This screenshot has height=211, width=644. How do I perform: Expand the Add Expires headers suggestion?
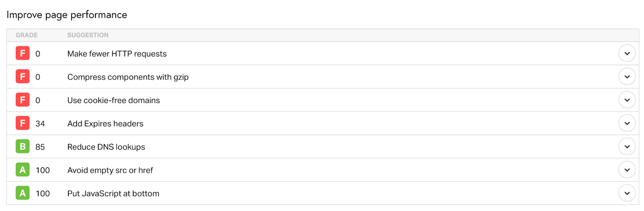click(x=627, y=123)
